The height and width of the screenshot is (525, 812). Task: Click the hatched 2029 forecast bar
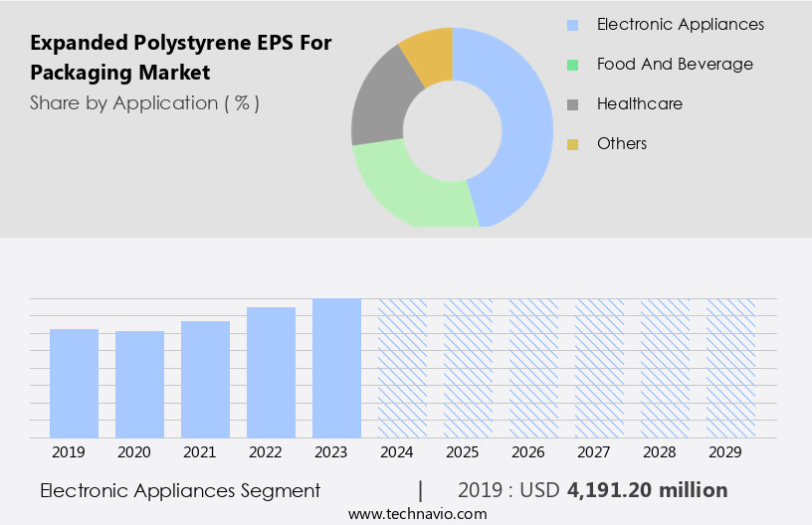[730, 368]
